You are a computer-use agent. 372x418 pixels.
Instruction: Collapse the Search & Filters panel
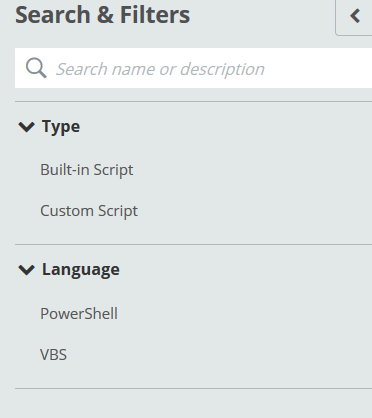355,16
